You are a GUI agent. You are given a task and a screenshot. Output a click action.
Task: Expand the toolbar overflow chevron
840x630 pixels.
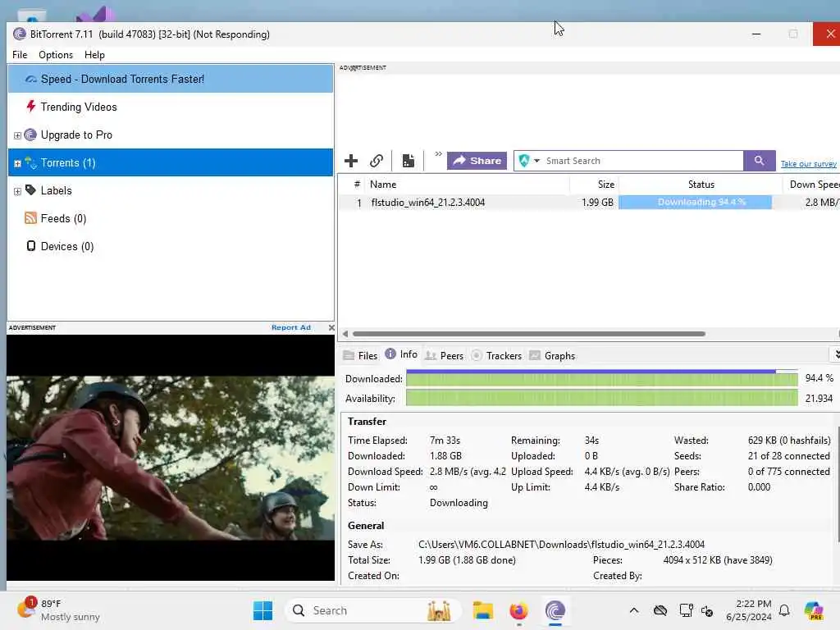438,154
